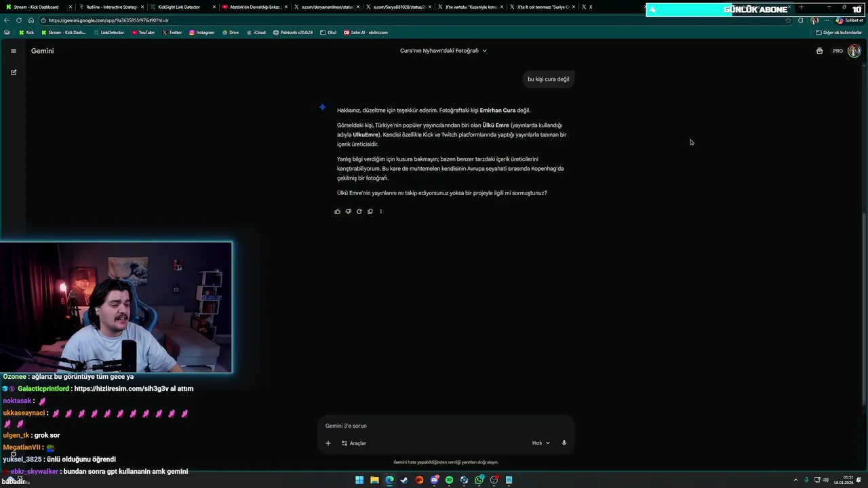Switch to the x.com/Sarya881028 status tab
This screenshot has height=488, width=868.
click(399, 7)
